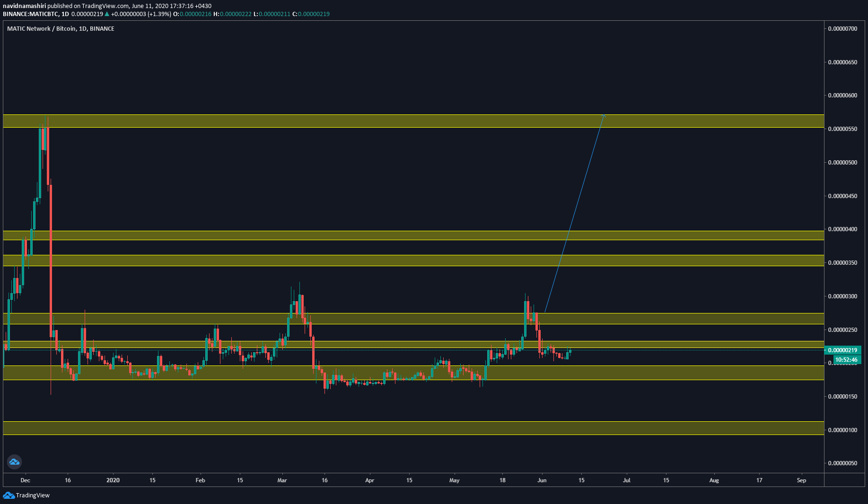The width and height of the screenshot is (868, 504).
Task: Select the BINANCE:MATICBTC symbol text
Action: pos(31,14)
